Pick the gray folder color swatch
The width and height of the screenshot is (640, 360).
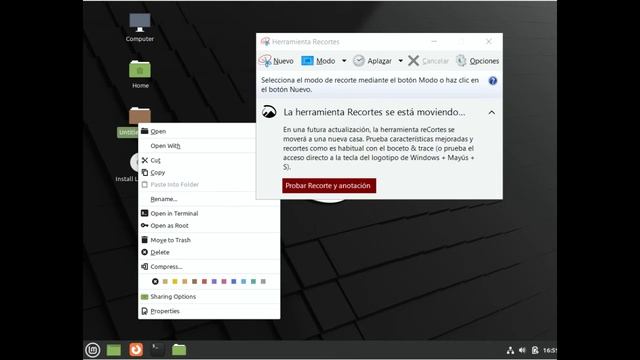coord(263,281)
